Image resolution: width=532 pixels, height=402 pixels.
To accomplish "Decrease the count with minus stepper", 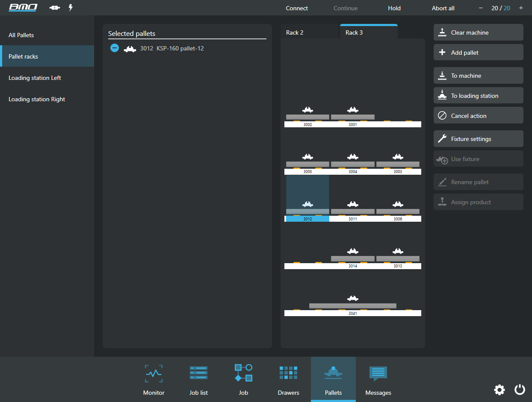I will click(481, 8).
